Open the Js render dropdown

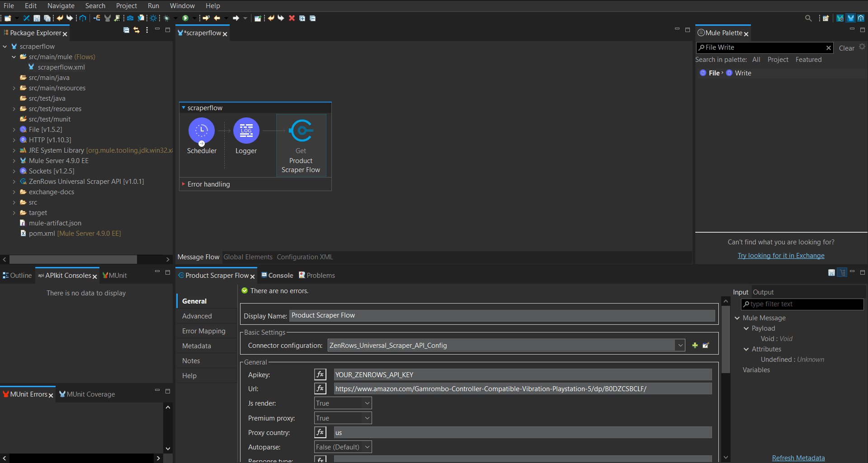click(x=343, y=403)
